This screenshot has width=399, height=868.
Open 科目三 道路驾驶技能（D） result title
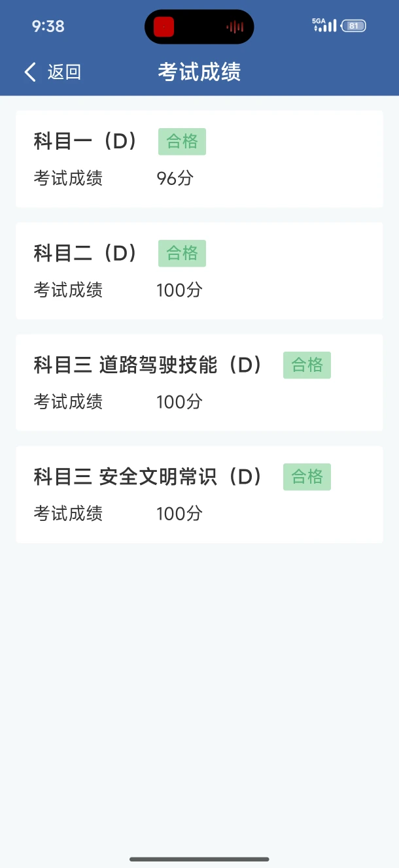click(148, 365)
